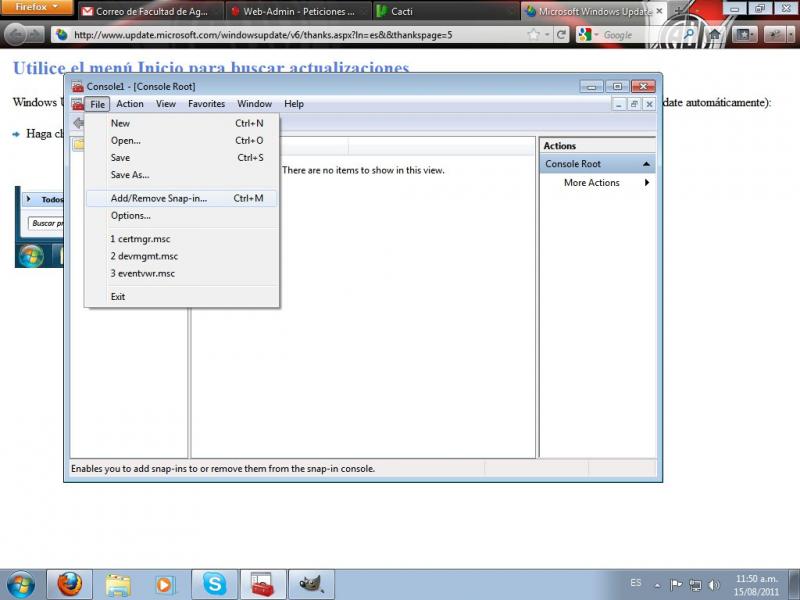
Task: Open the Help menu in Console1
Action: click(x=294, y=104)
